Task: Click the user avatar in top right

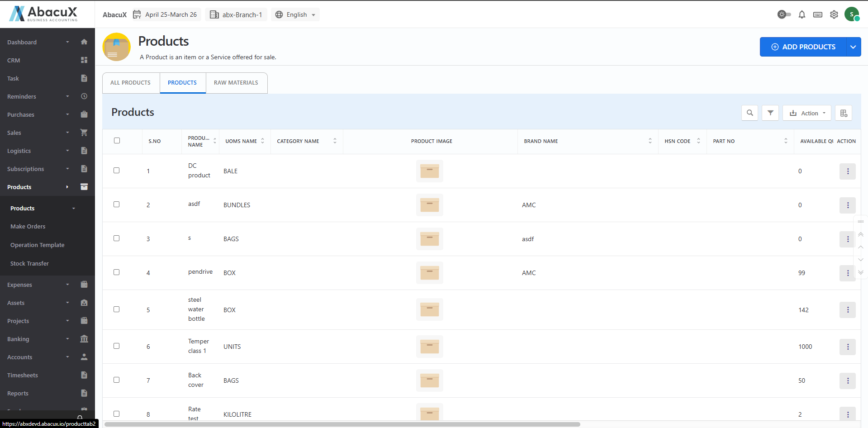Action: 852,14
